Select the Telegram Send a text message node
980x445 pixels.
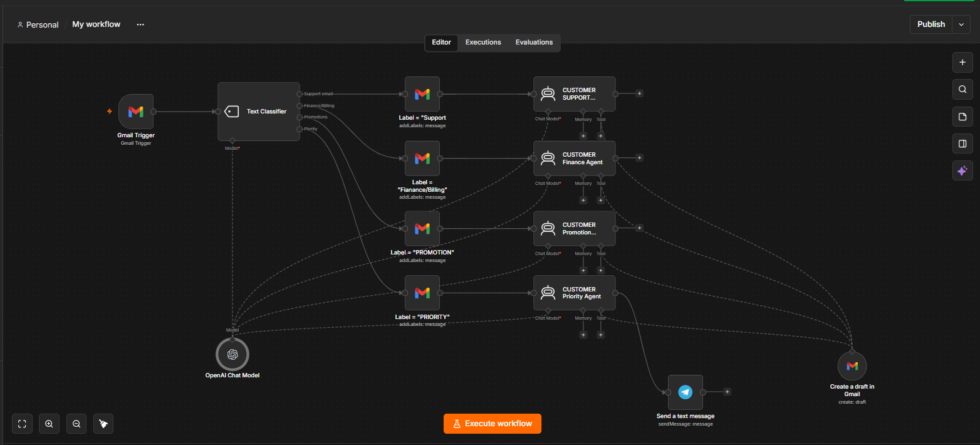coord(685,392)
